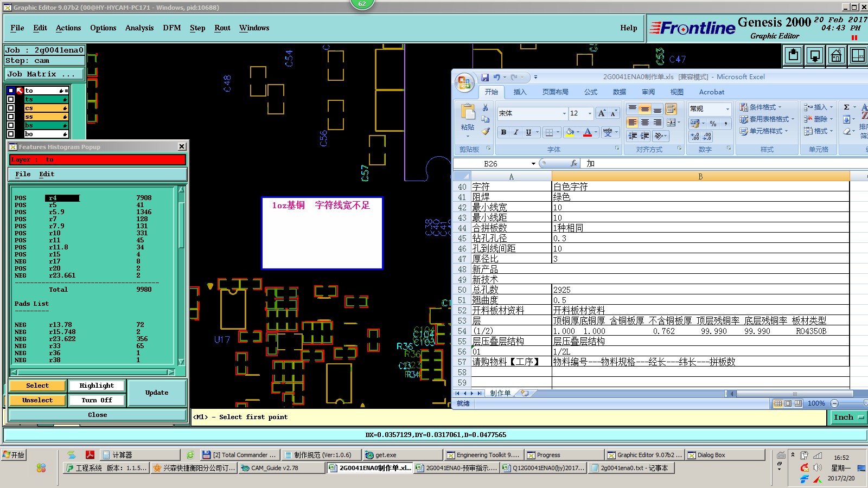The image size is (868, 488).
Task: Click the last Genesis top-right panel icon
Action: coord(858,55)
